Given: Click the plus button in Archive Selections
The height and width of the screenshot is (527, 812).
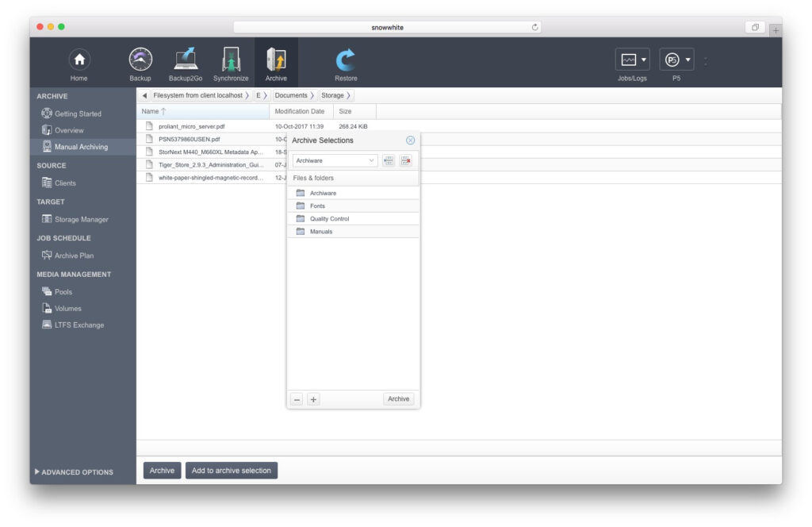Looking at the screenshot, I should [313, 399].
